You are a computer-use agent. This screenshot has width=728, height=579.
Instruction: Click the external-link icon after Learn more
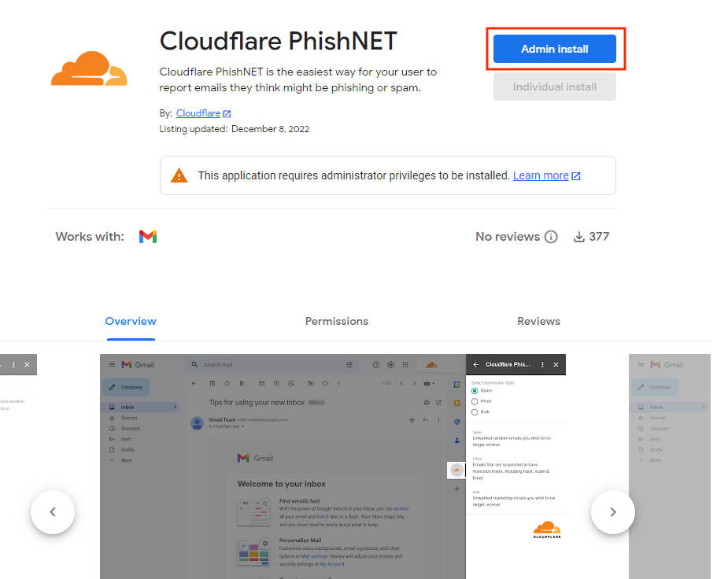pyautogui.click(x=575, y=175)
